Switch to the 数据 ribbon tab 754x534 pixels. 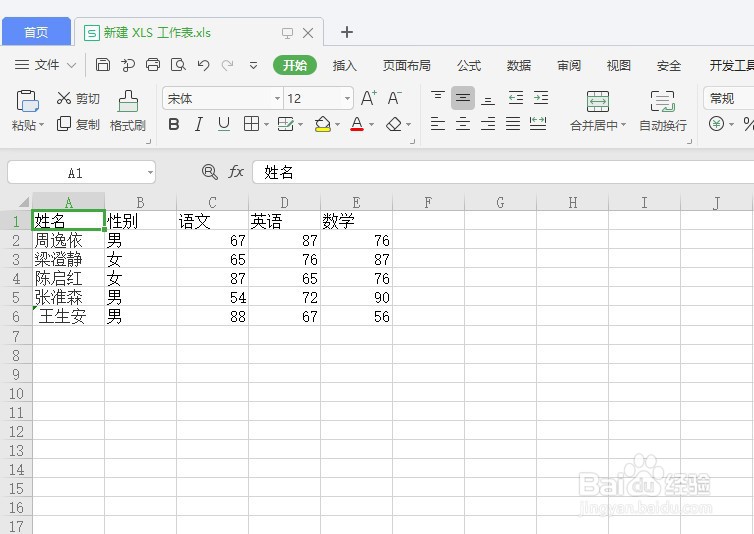click(519, 65)
